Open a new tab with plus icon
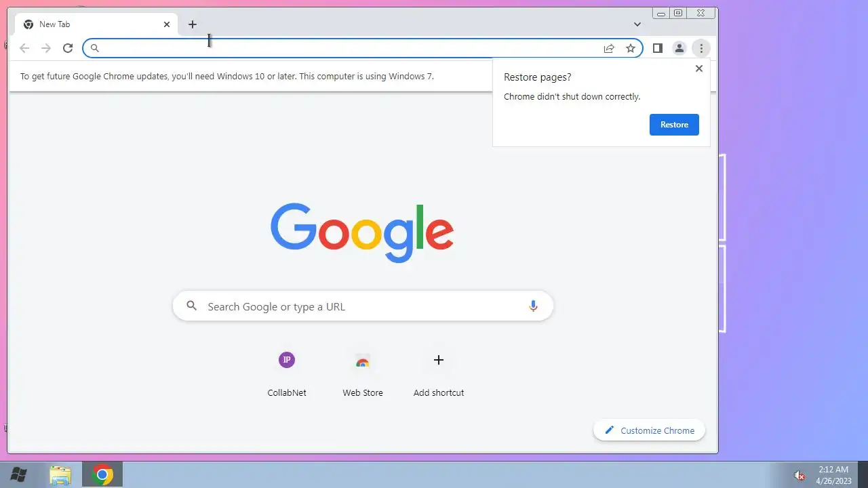Screen dimensions: 868x488 point(193,24)
